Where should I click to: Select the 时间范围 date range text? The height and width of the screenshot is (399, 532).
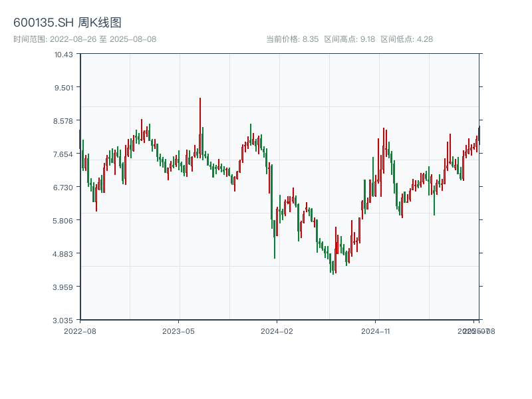84,39
